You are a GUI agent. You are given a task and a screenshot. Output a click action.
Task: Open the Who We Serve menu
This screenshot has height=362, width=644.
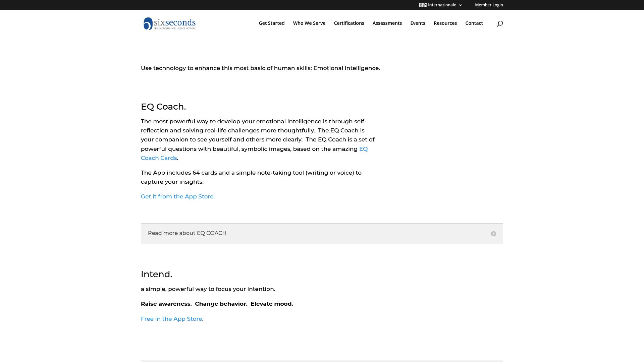309,23
